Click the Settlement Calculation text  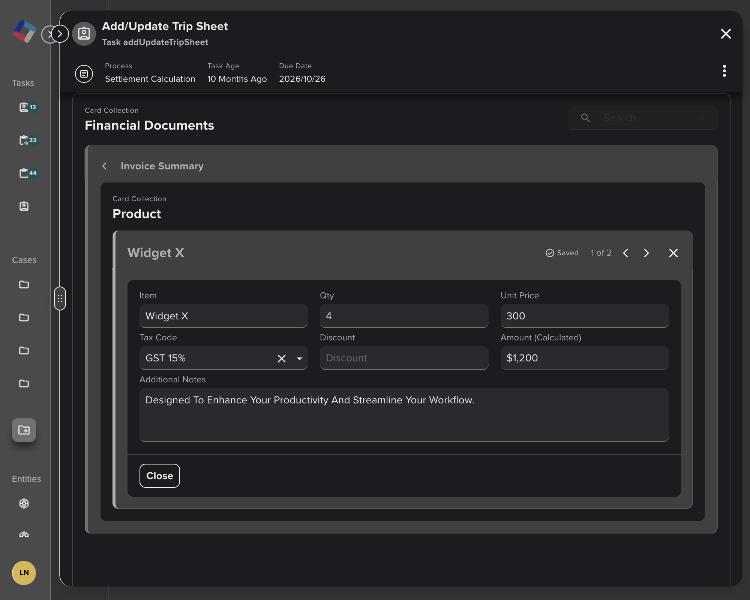(150, 79)
